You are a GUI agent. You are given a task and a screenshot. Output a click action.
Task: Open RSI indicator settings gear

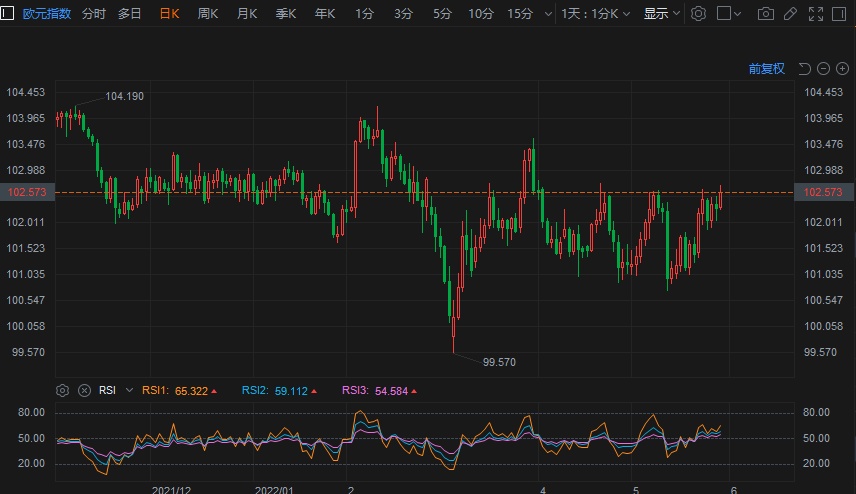pyautogui.click(x=63, y=391)
